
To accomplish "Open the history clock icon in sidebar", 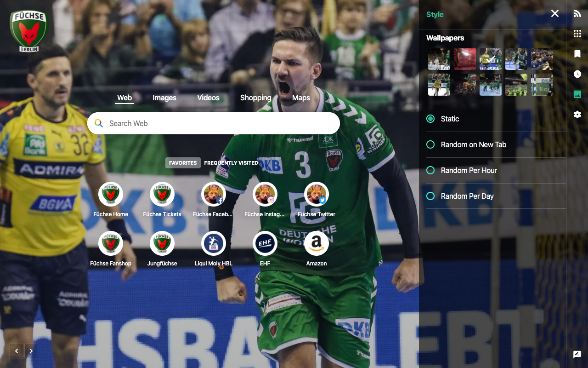I will (x=577, y=74).
